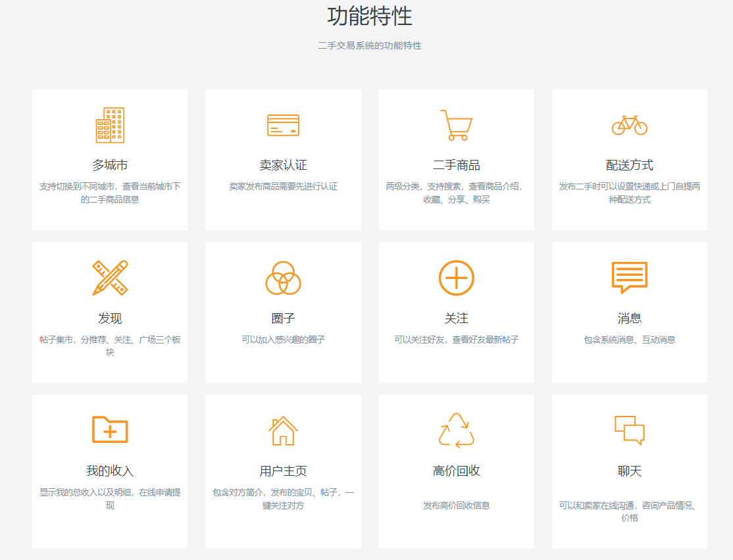Click the 配送方式 heading
Screen dimensions: 733x560
(629, 165)
